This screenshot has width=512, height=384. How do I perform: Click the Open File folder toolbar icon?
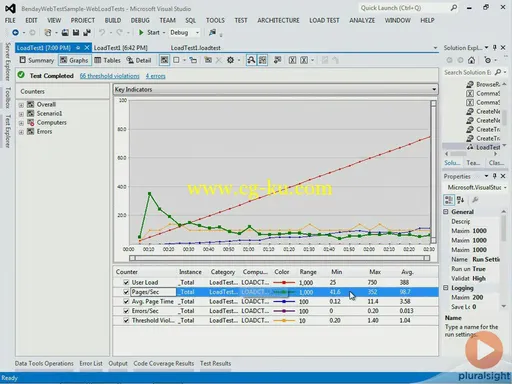[65, 32]
